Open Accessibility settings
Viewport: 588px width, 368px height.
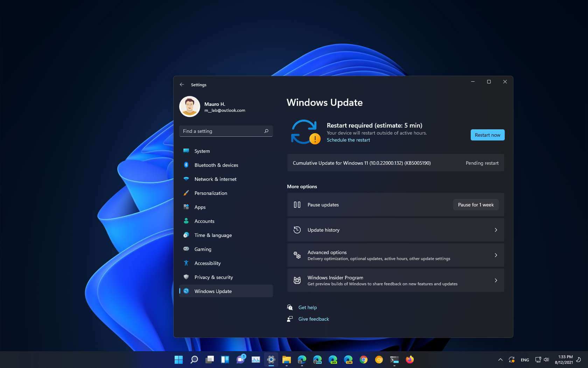click(208, 263)
